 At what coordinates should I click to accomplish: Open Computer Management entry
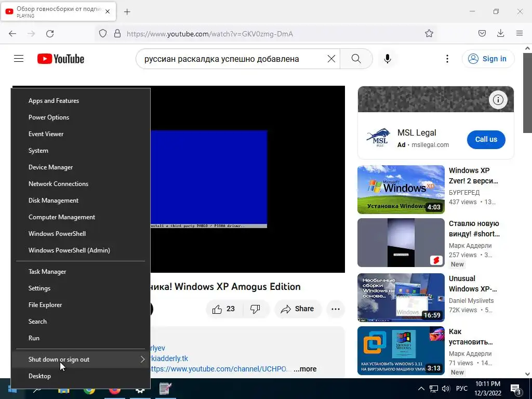(81, 217)
